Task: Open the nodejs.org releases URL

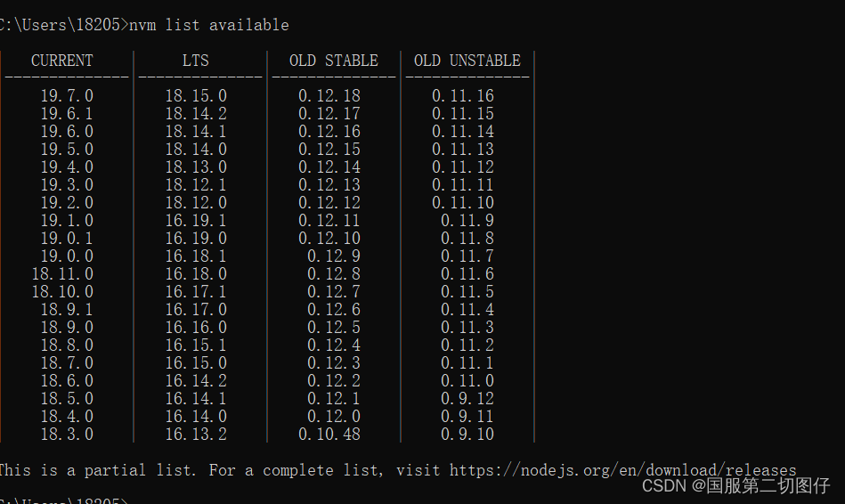Action: 623,470
